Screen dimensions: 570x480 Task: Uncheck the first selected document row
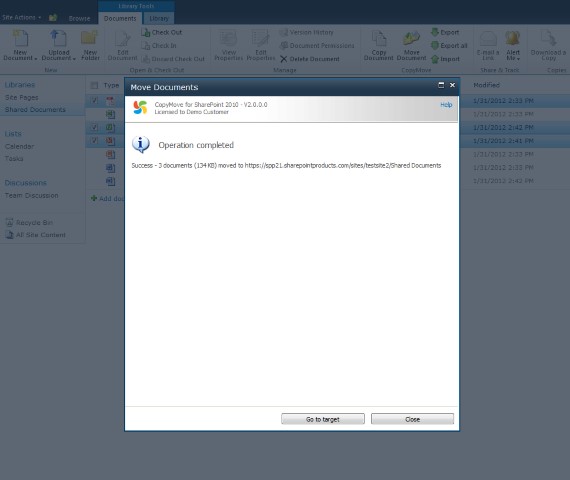(x=95, y=100)
